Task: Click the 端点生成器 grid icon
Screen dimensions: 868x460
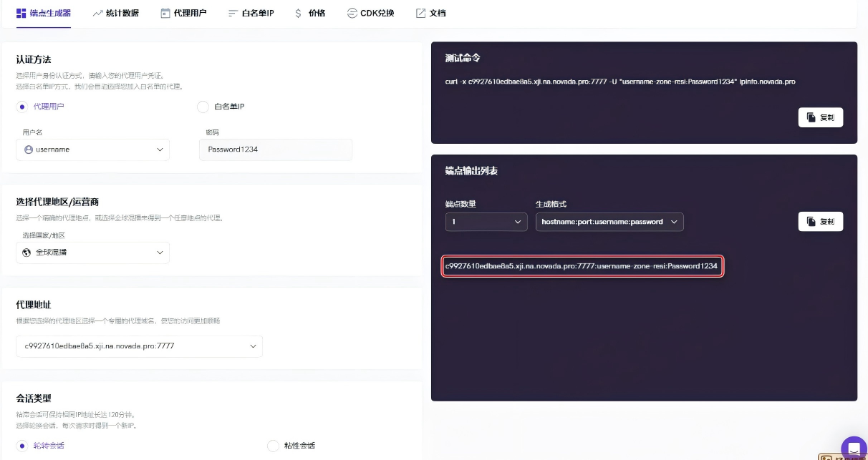Action: pos(21,13)
